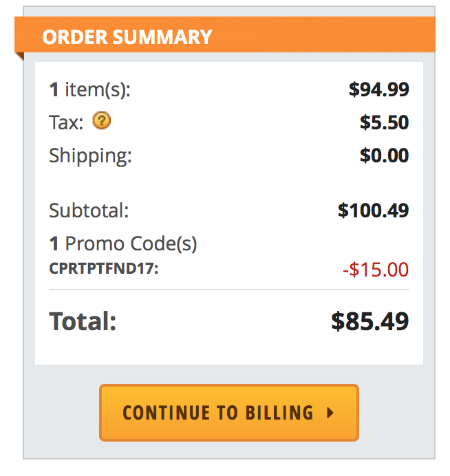Viewport: 450px width, 476px height.
Task: Click promo code CPRTPTFND17
Action: click(104, 268)
